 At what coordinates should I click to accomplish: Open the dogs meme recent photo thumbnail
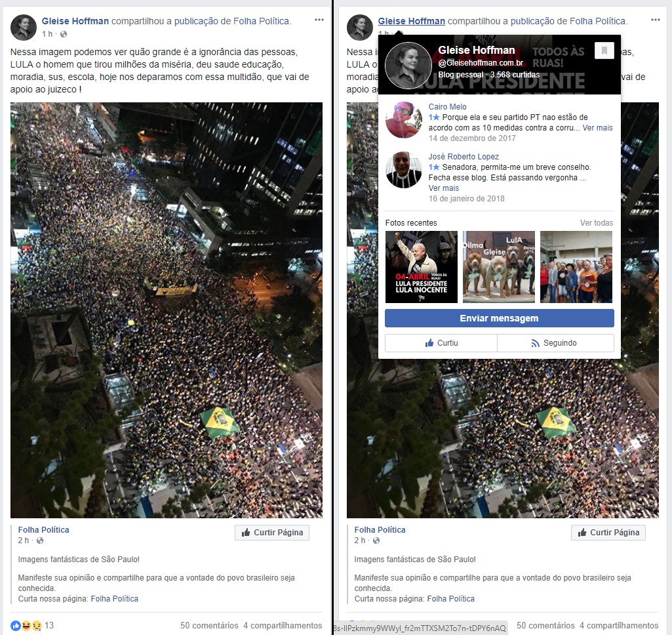tap(499, 267)
